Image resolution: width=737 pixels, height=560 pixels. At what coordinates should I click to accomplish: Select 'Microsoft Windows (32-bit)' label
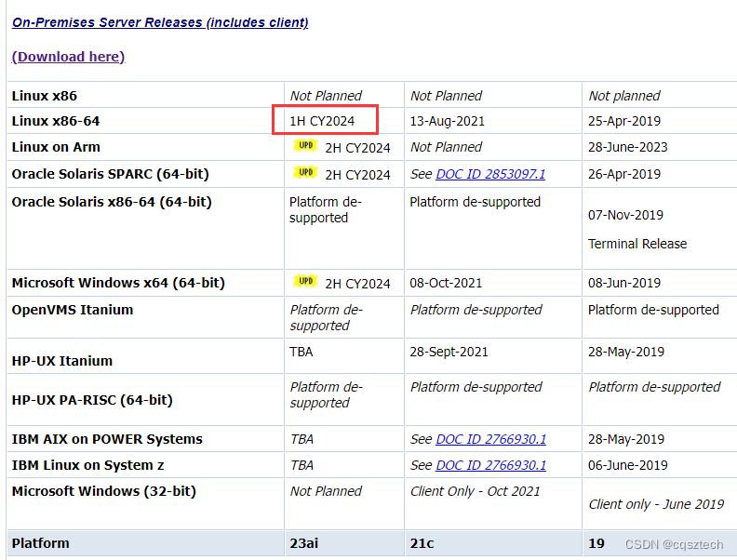(x=104, y=491)
